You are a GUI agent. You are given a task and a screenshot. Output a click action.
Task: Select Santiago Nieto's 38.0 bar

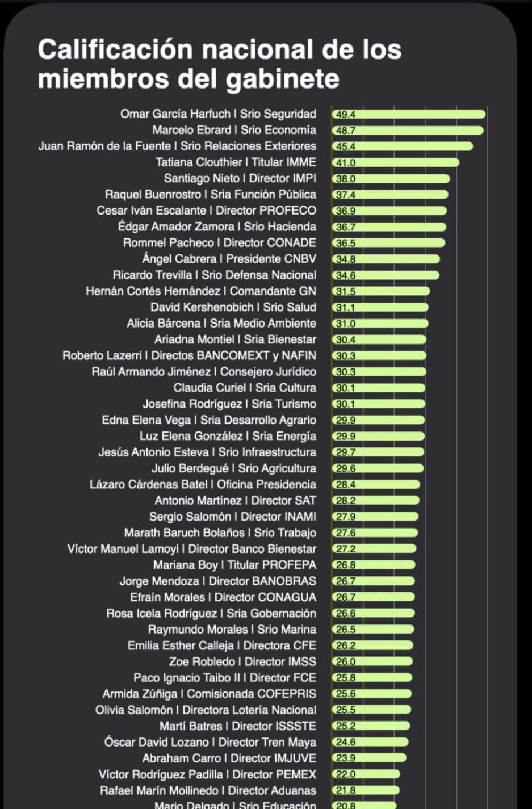coord(391,179)
